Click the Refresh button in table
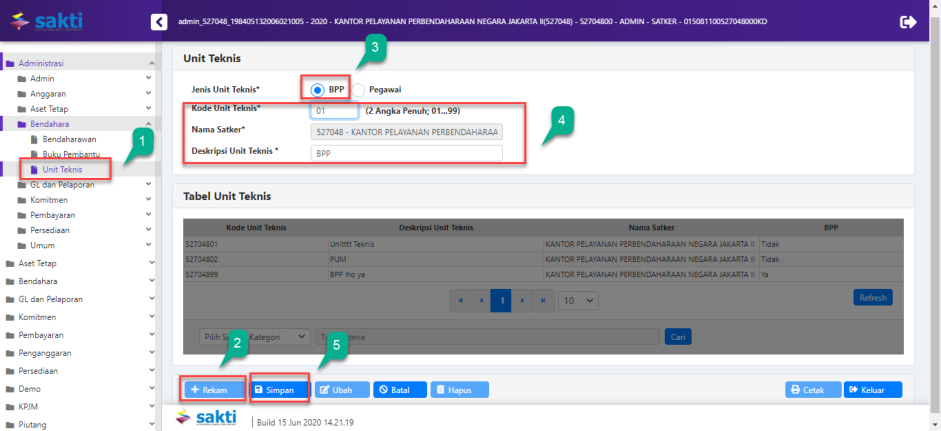This screenshot has height=431, width=941. tap(873, 298)
